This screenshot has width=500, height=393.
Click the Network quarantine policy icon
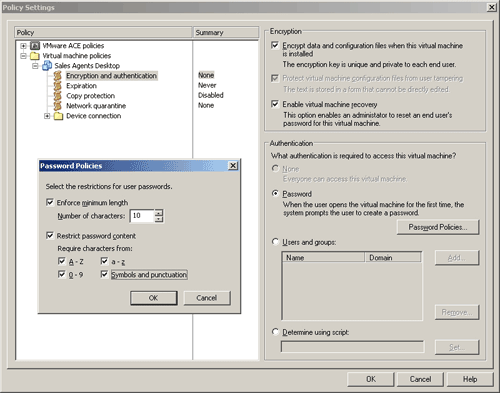click(58, 106)
